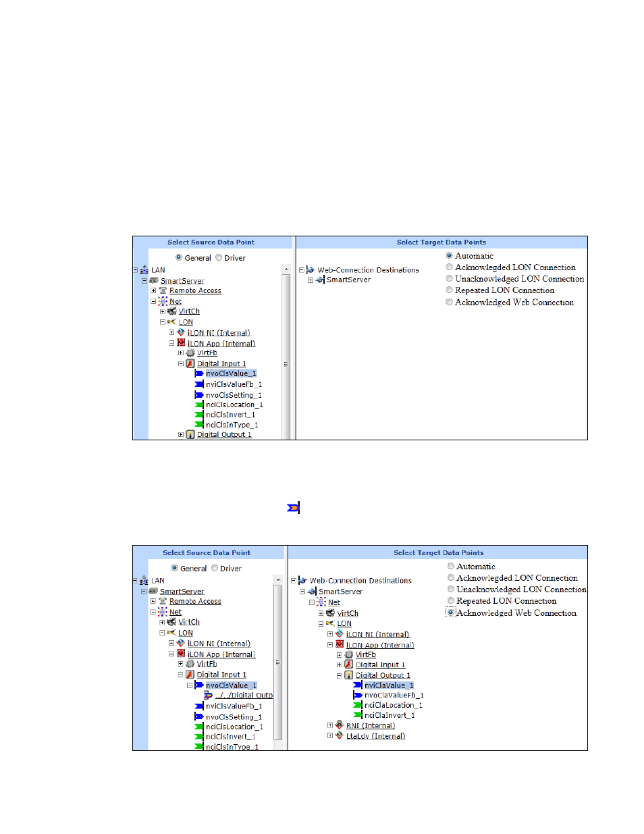Click SmartServer globe icon in upper target pane
This screenshot has height=834, width=644.
[x=320, y=280]
